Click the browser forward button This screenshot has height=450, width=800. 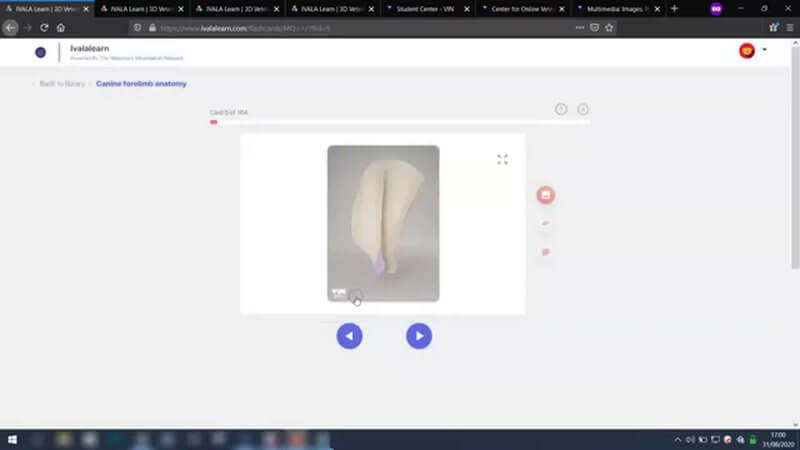click(x=28, y=28)
